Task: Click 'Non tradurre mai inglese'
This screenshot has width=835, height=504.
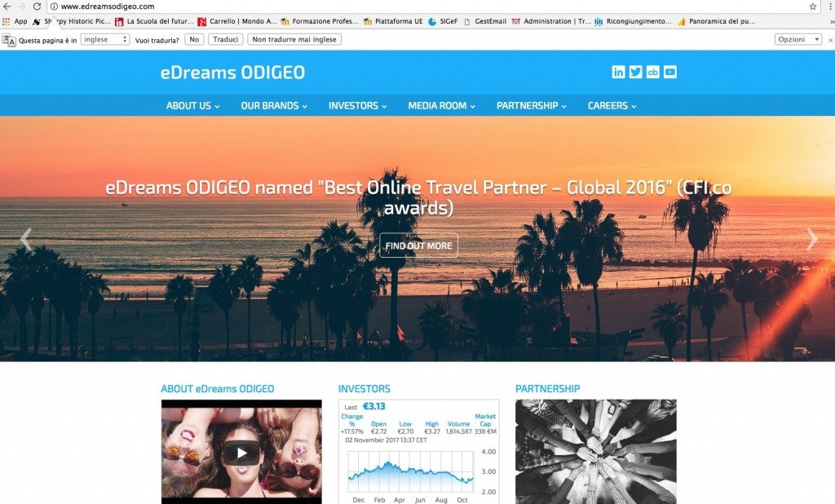Action: click(296, 38)
